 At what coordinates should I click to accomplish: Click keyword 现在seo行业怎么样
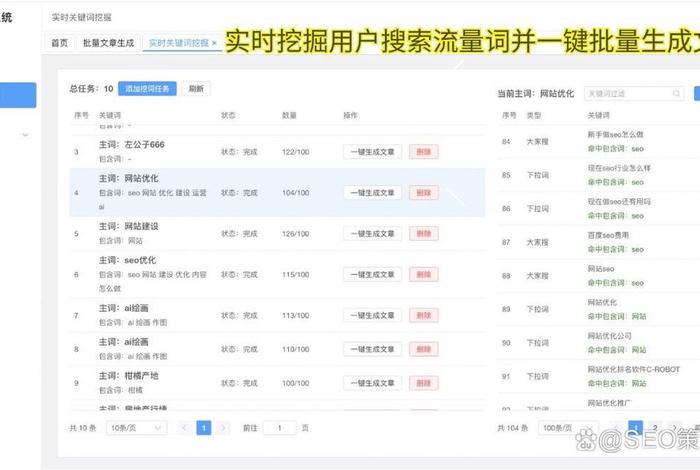coord(619,168)
